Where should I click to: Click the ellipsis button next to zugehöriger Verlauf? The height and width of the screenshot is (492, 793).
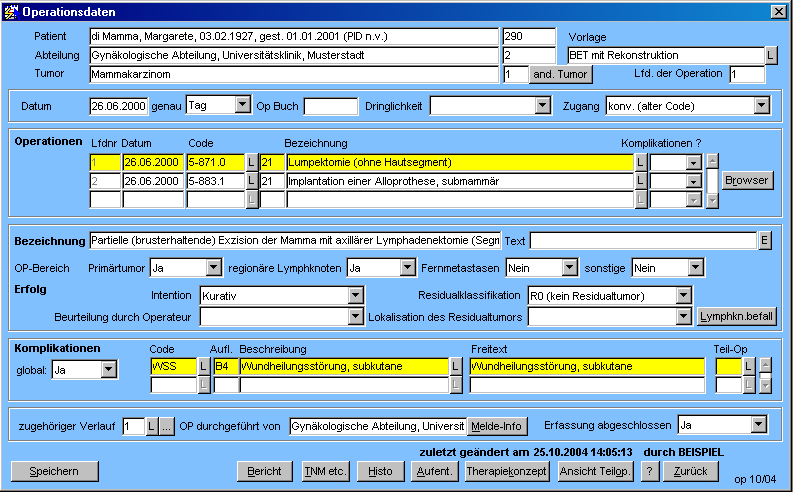click(x=166, y=426)
